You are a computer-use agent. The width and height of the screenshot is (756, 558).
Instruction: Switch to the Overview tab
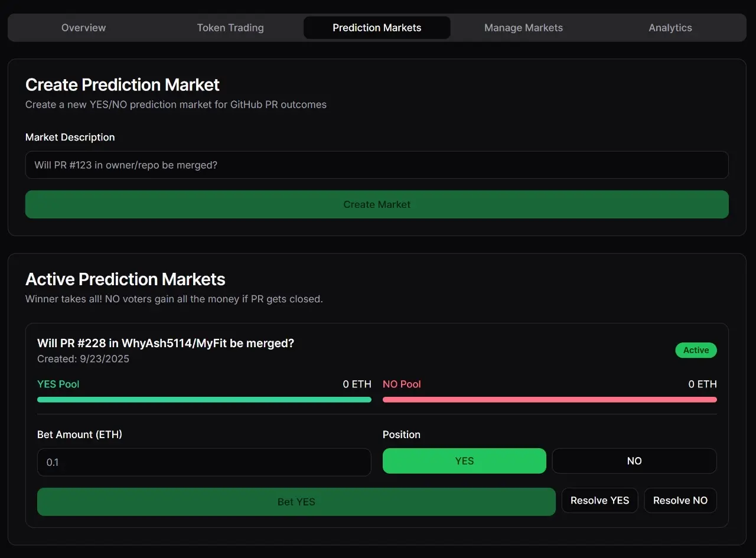[83, 27]
